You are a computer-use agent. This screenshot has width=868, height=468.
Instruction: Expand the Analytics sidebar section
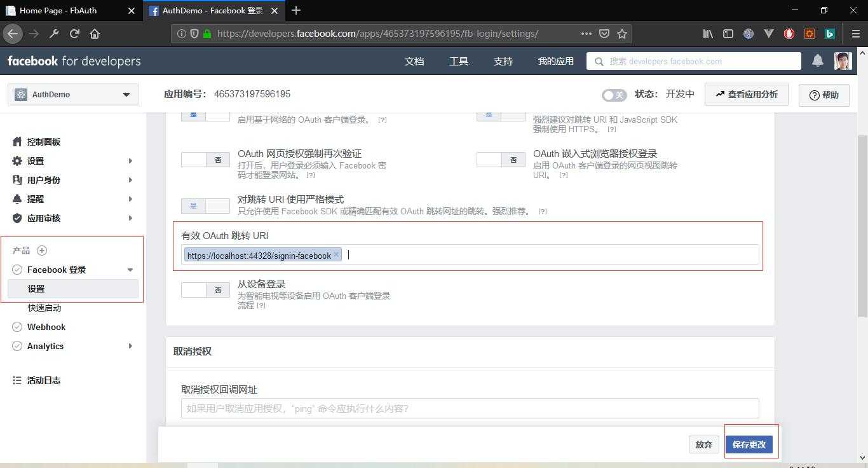tap(130, 346)
